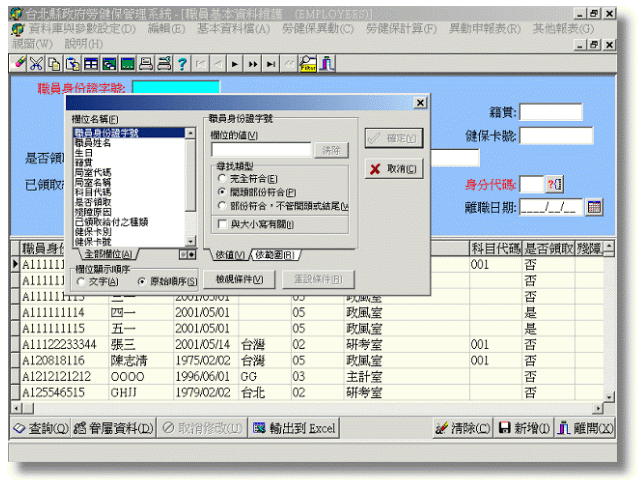Open calendar picker beside 離職日期 field
Screen dimensions: 640x480
coord(594,207)
